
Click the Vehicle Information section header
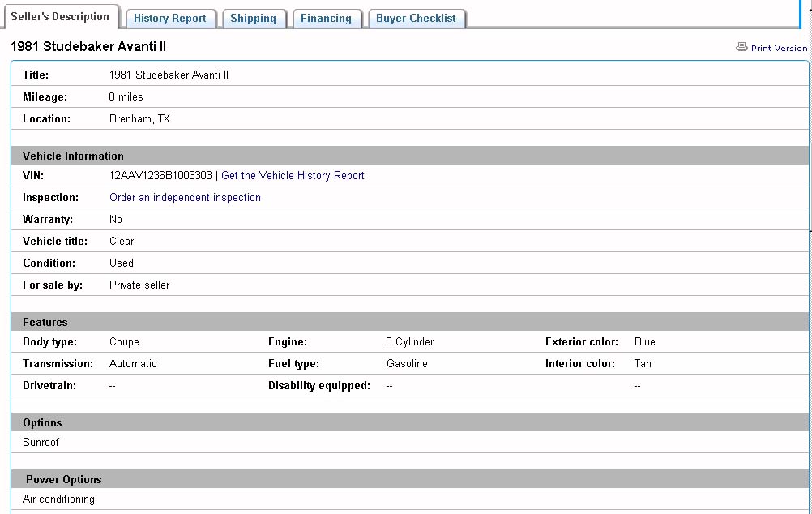click(73, 156)
